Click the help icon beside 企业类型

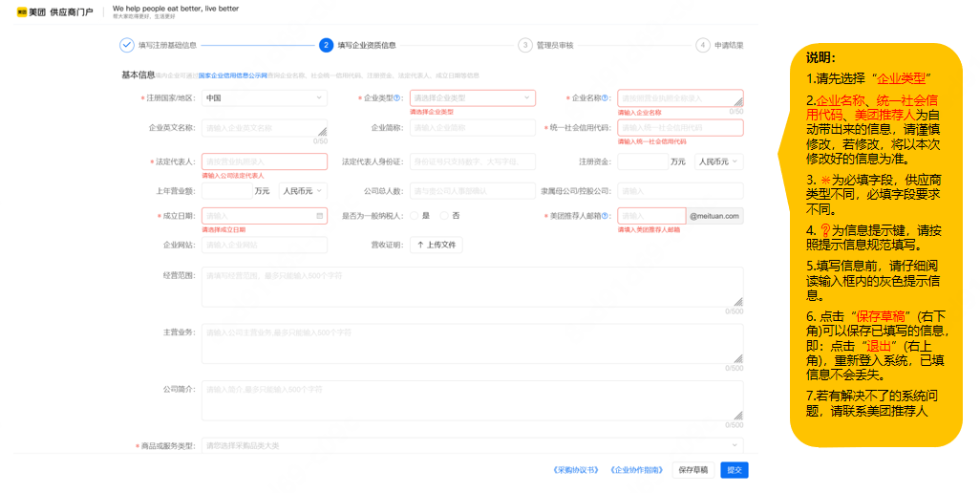coord(397,98)
